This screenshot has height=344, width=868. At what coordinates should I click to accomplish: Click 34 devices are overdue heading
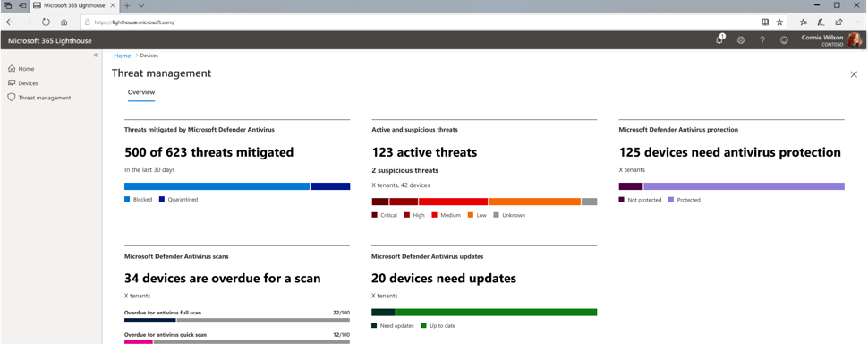[x=223, y=278]
